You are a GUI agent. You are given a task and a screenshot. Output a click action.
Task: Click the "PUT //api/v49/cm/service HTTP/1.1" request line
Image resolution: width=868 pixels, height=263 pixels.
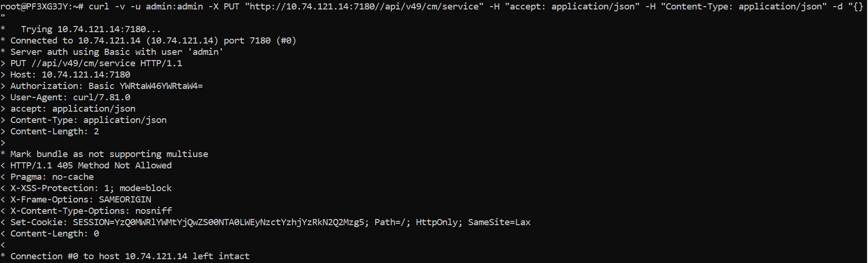96,63
